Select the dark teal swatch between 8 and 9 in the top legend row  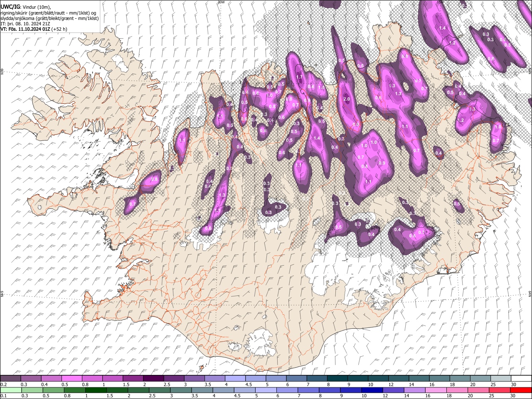tap(337, 378)
